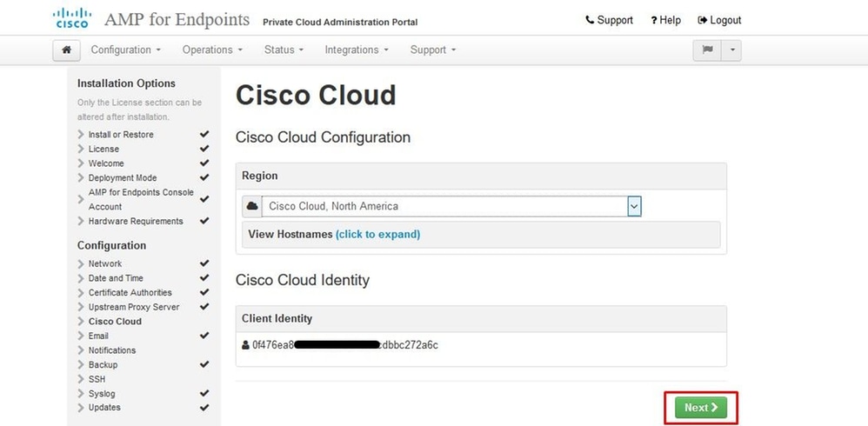Open Network in sidebar

(105, 264)
